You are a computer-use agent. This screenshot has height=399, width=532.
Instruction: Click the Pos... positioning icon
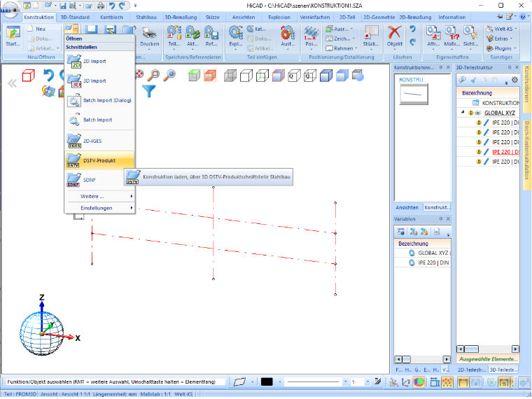(x=311, y=37)
